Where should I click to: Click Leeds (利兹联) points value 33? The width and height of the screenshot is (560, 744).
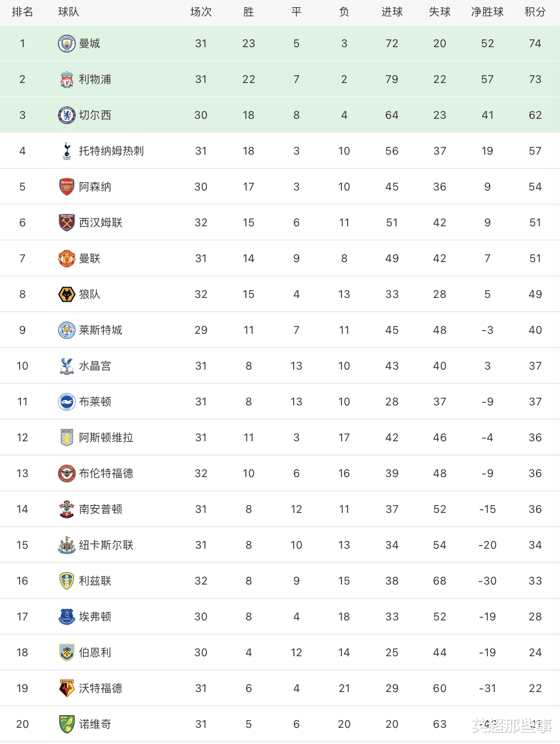[x=535, y=581]
